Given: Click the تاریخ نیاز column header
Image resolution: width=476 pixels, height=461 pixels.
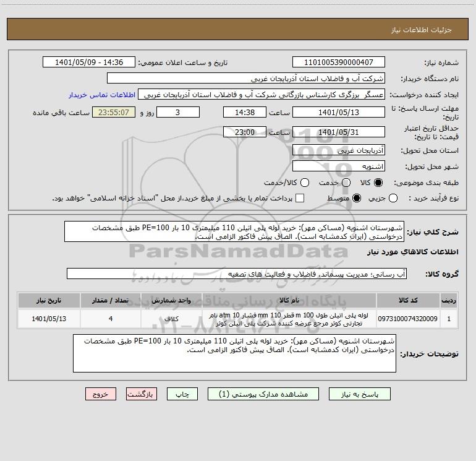Looking at the screenshot, I should 49,300.
